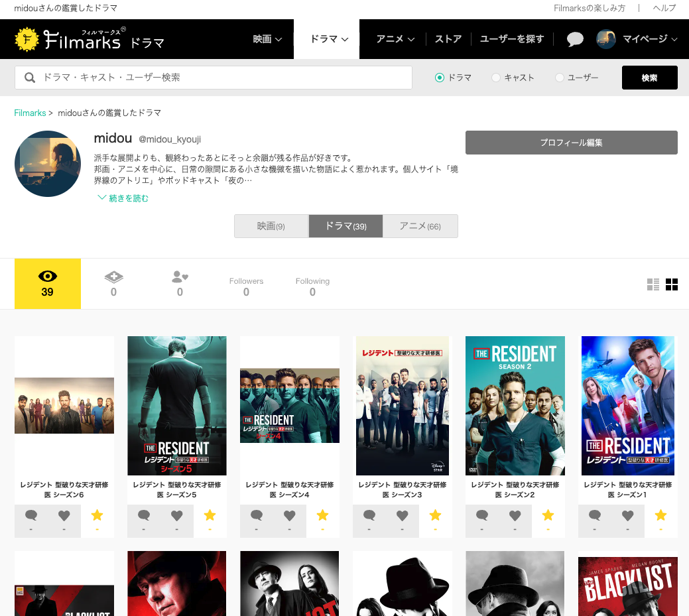689x616 pixels.
Task: Select the ユーザー search radio button
Action: pos(560,78)
